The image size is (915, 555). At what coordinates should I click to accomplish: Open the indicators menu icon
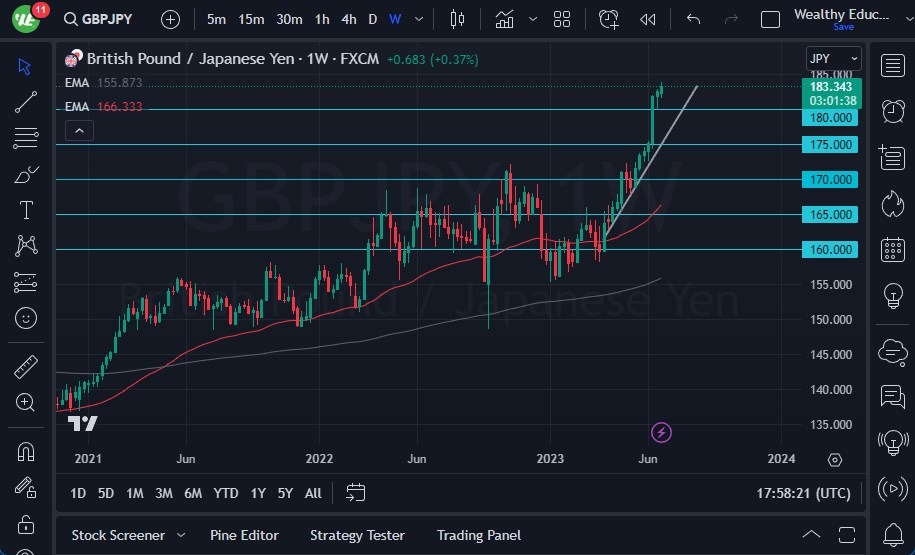pyautogui.click(x=505, y=19)
